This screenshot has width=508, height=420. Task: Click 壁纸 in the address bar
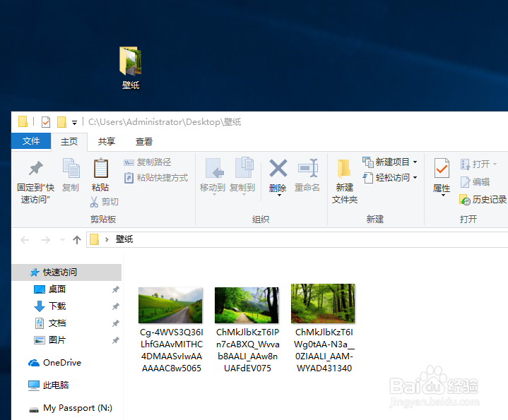click(x=124, y=239)
